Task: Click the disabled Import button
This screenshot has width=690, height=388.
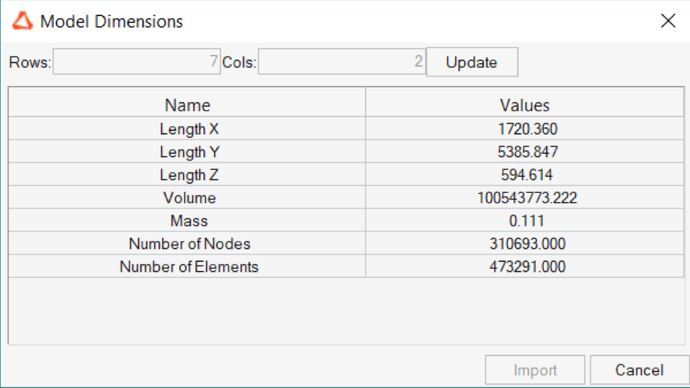Action: 535,370
